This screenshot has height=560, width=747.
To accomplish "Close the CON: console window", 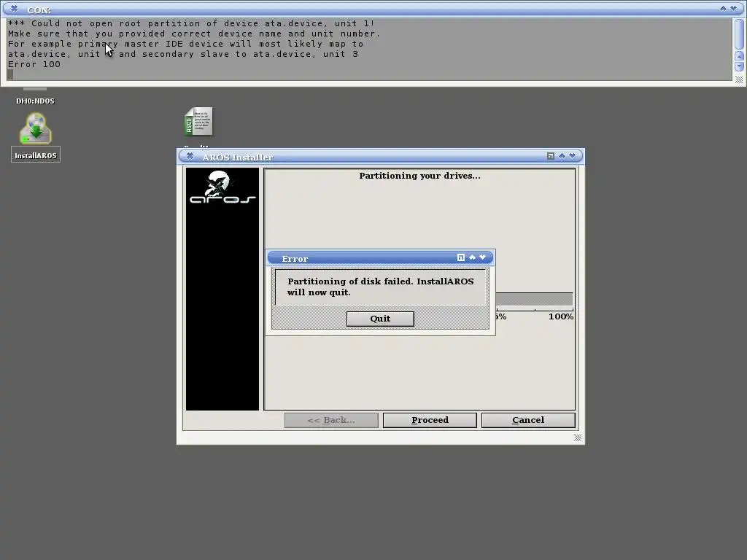I will tap(14, 9).
